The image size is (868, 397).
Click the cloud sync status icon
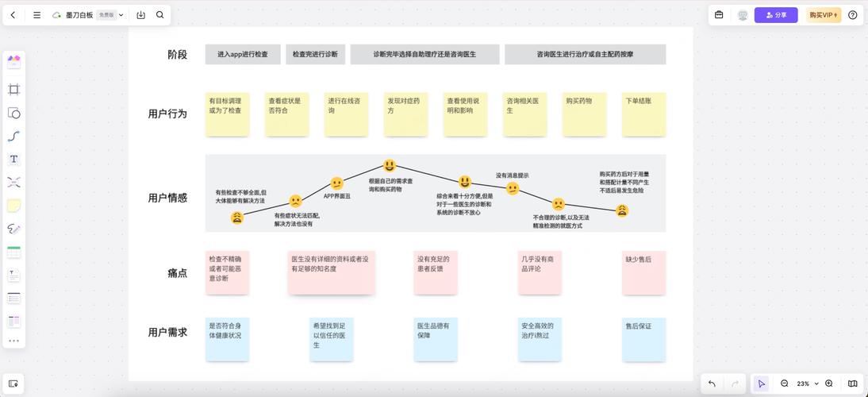(x=56, y=16)
